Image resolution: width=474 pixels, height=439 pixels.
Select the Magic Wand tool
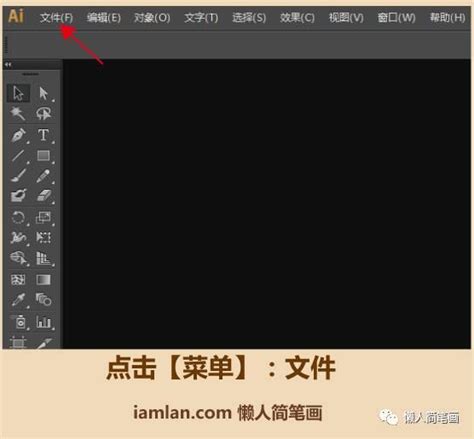[x=18, y=114]
